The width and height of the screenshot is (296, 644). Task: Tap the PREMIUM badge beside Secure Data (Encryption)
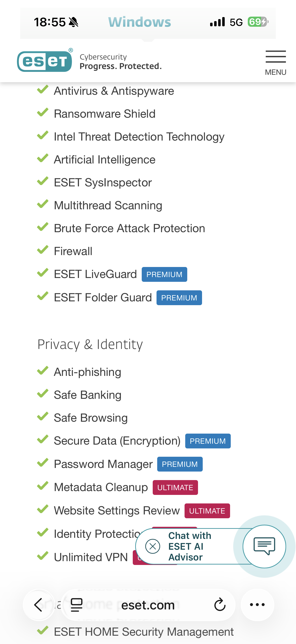pos(208,441)
